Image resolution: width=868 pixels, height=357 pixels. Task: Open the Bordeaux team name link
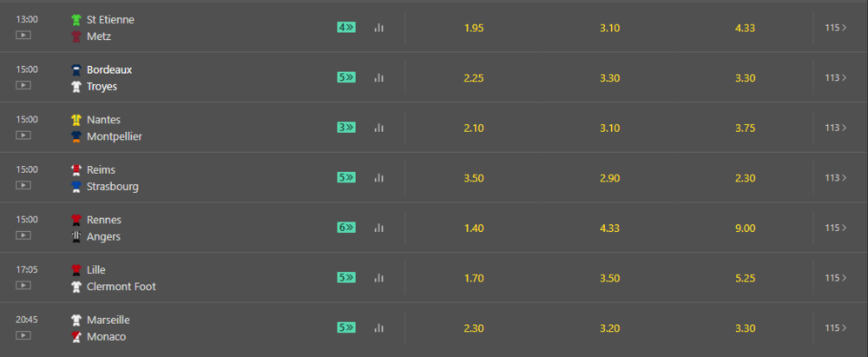pyautogui.click(x=109, y=69)
